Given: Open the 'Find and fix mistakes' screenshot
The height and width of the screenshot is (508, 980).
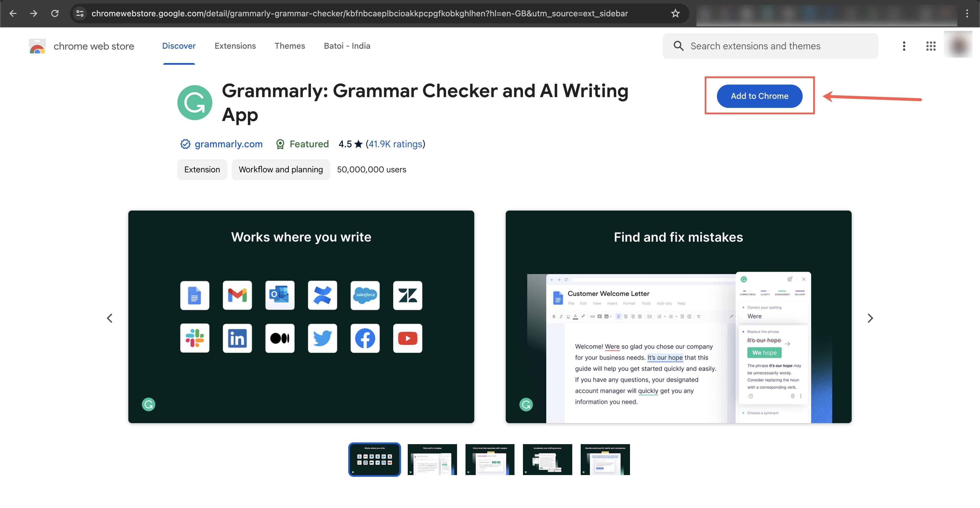Looking at the screenshot, I should click(679, 317).
